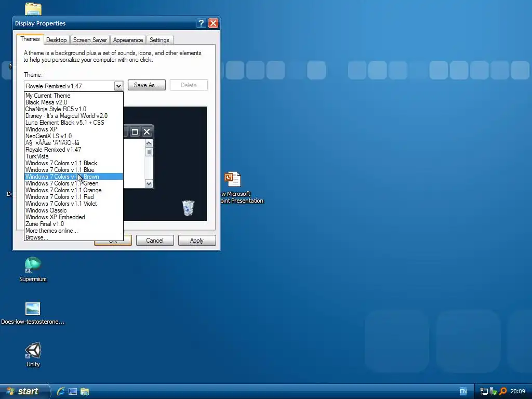Click the green shield tray icon
This screenshot has height=399, width=532.
point(494,391)
